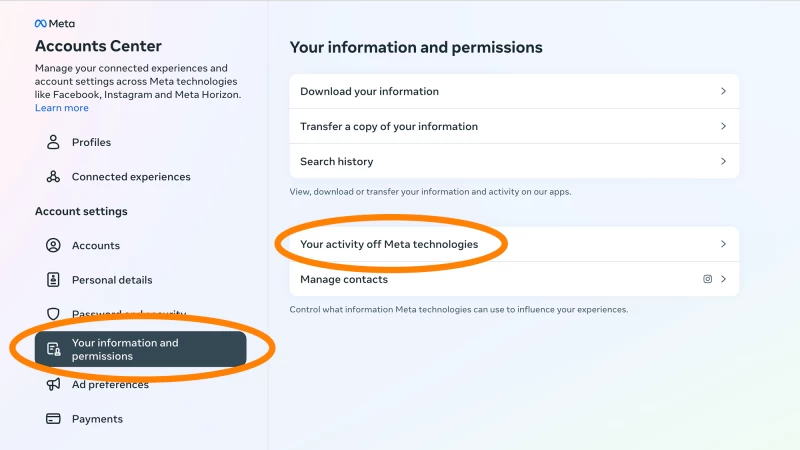Open the Profiles menu item
Image resolution: width=800 pixels, height=450 pixels.
(x=91, y=142)
